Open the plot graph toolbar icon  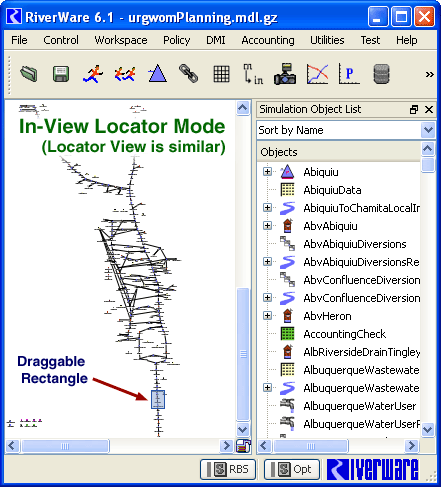[317, 74]
